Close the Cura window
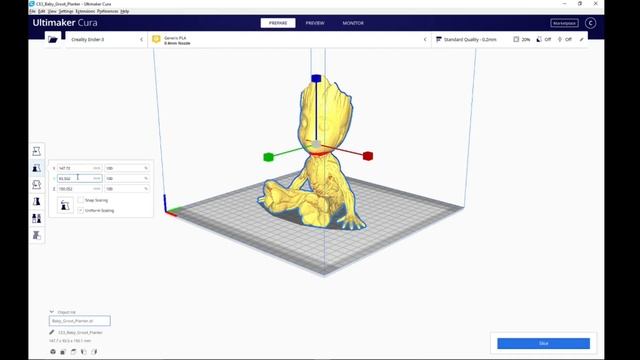Viewport: 640px width, 360px height. coord(596,4)
